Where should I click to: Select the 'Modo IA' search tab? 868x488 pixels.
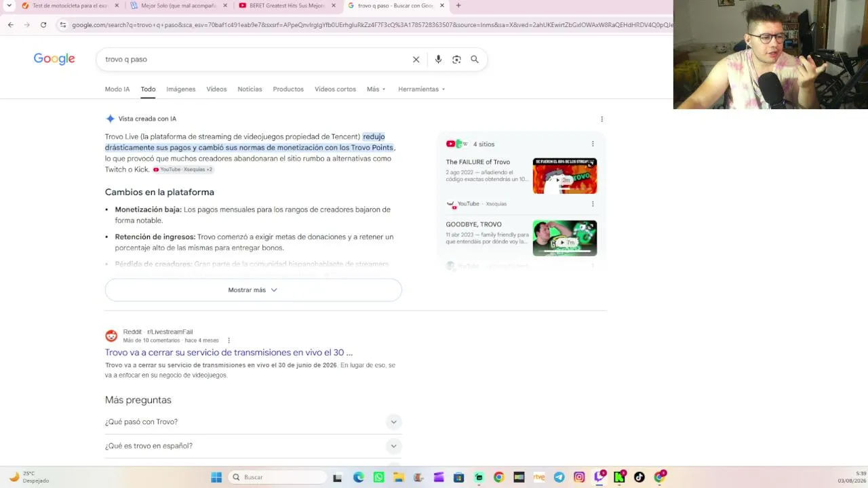click(117, 89)
